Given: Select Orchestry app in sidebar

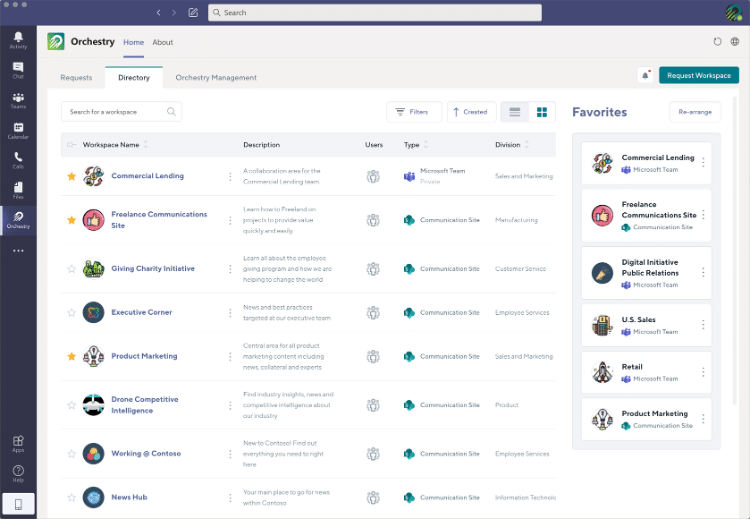Looking at the screenshot, I should (x=18, y=220).
